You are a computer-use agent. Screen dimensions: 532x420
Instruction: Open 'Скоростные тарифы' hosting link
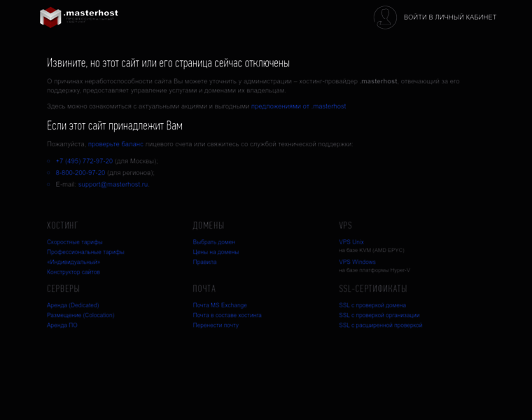point(75,242)
